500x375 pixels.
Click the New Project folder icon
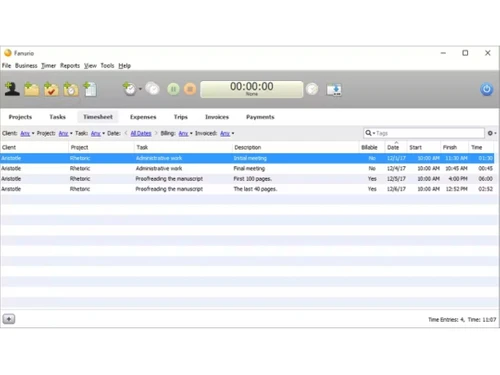tap(31, 89)
